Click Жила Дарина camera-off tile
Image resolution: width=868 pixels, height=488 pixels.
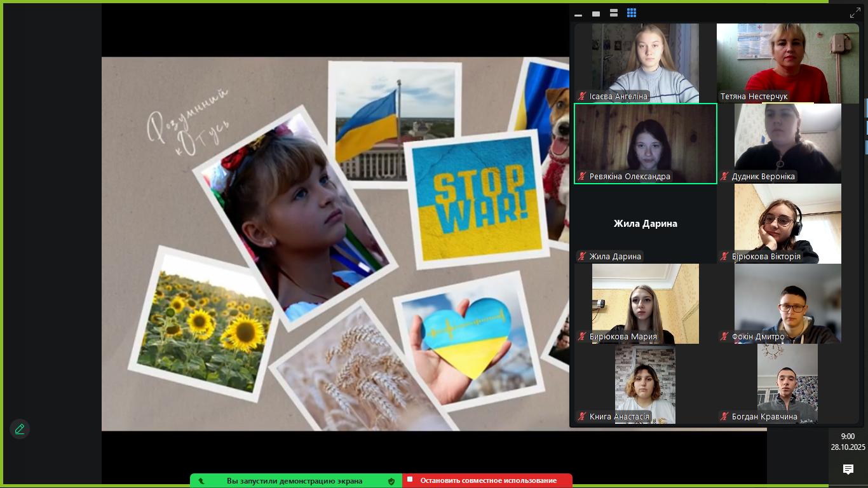(645, 224)
